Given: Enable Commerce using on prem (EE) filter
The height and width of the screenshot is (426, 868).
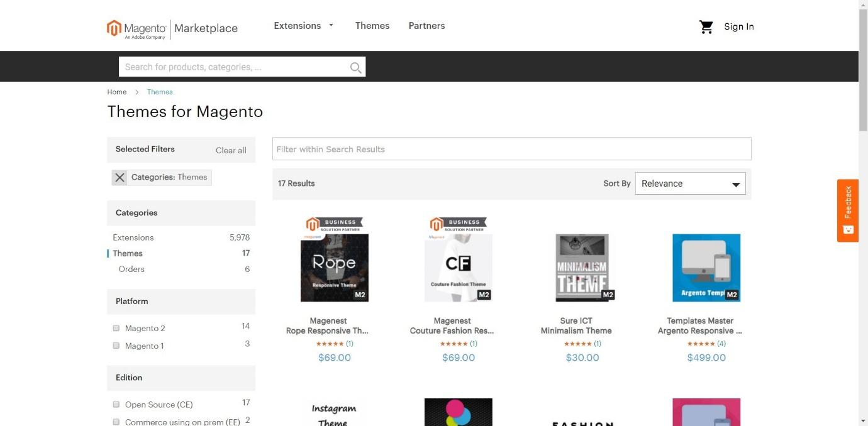Looking at the screenshot, I should point(116,422).
